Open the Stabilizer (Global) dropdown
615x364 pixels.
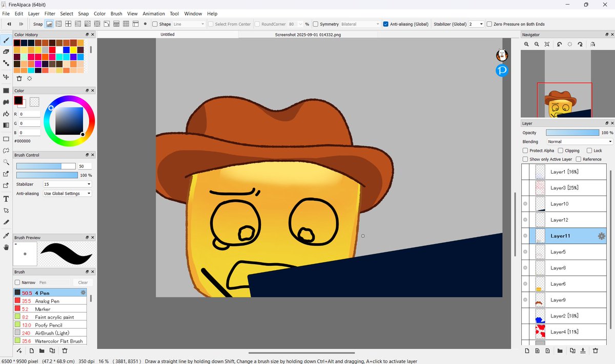click(475, 24)
